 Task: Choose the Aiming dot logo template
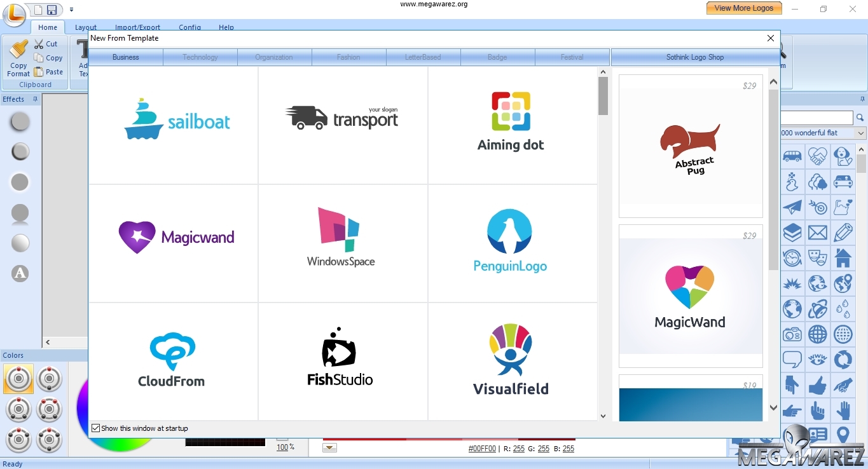click(513, 125)
